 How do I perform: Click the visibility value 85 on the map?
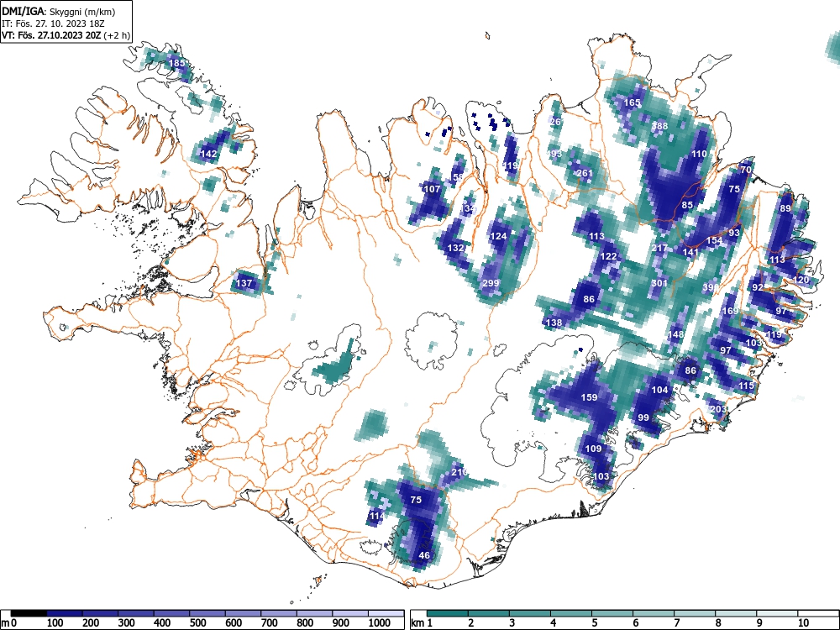[x=687, y=205]
